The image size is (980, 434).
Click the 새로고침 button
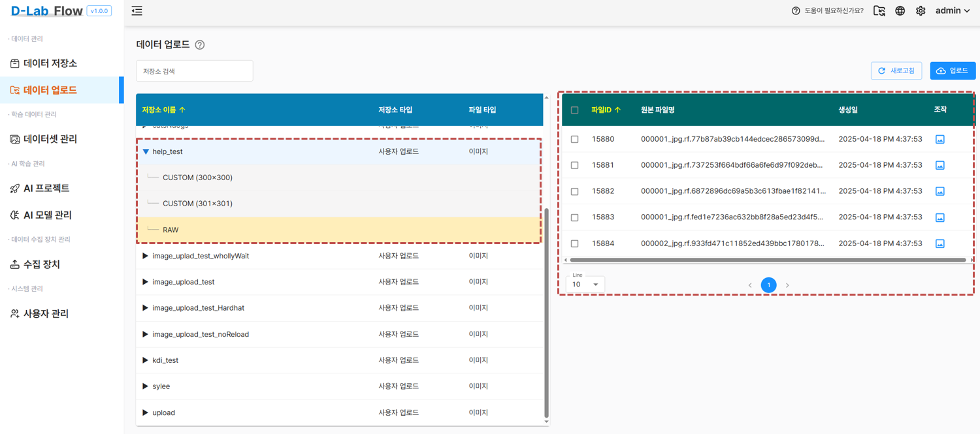[896, 70]
